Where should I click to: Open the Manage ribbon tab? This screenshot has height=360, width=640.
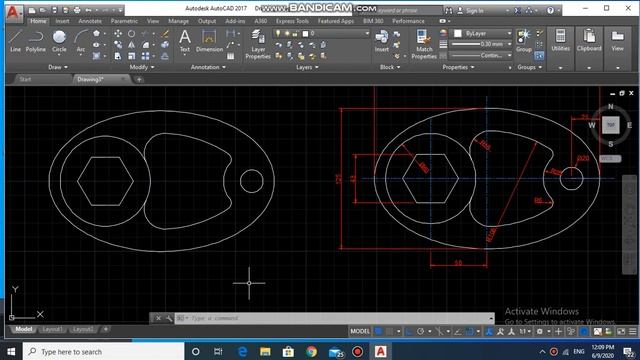pos(178,21)
